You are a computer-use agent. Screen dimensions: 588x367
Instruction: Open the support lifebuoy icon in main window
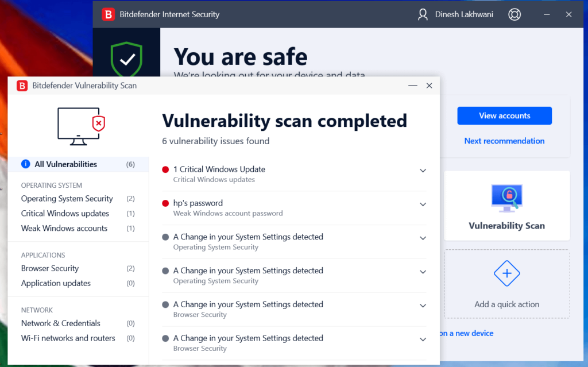coord(514,14)
